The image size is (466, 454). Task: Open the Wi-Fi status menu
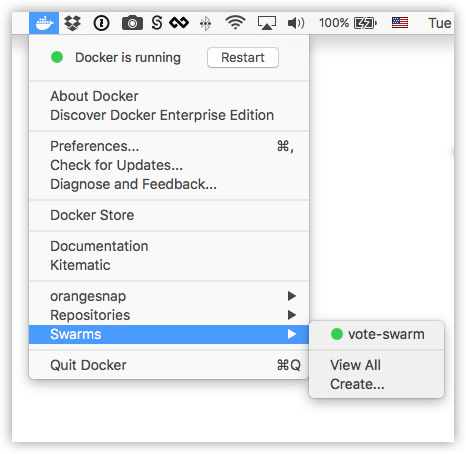pos(235,23)
